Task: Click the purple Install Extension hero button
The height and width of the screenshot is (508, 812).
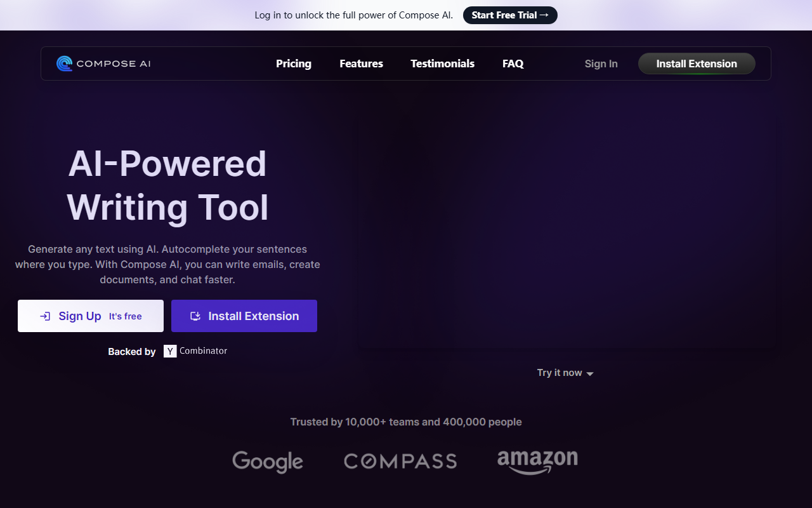Action: [244, 316]
